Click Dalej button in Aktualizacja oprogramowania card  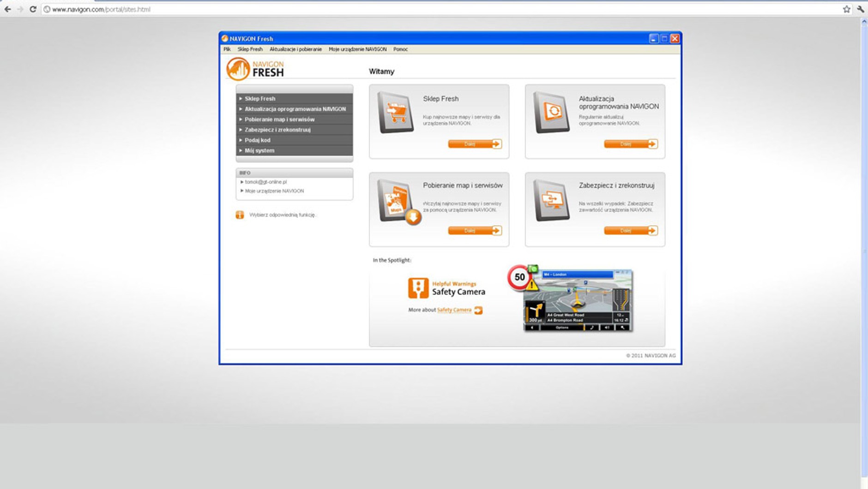click(x=631, y=144)
